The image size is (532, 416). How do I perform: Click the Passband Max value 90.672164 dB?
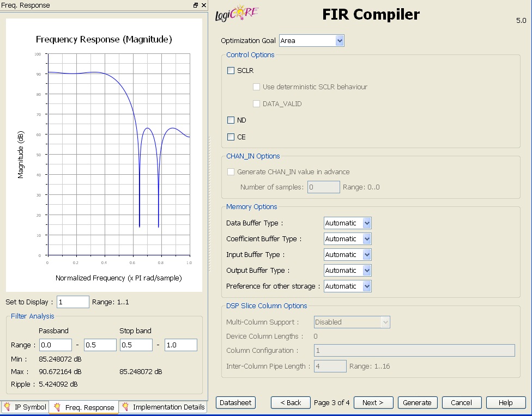pos(60,371)
